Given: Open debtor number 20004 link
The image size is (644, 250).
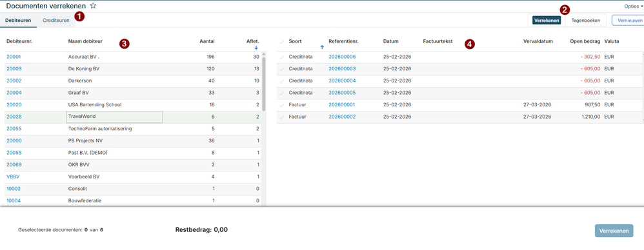Looking at the screenshot, I should pyautogui.click(x=14, y=93).
